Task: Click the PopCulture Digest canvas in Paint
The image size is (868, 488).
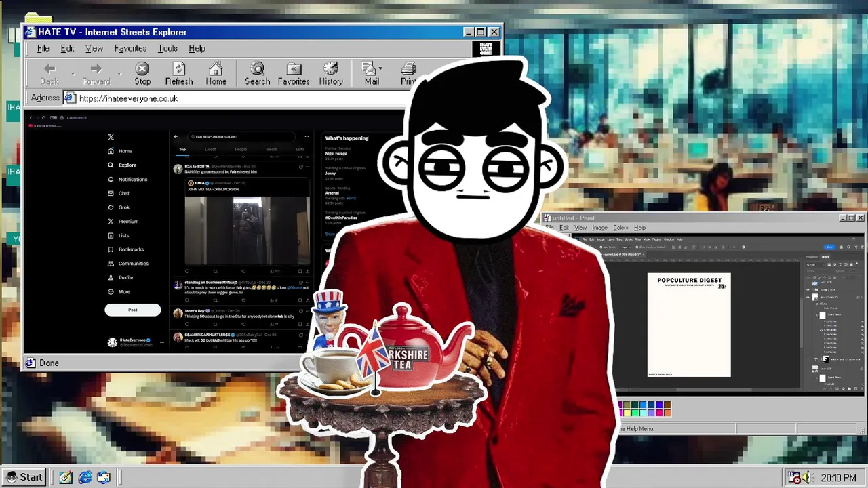Action: click(x=689, y=325)
